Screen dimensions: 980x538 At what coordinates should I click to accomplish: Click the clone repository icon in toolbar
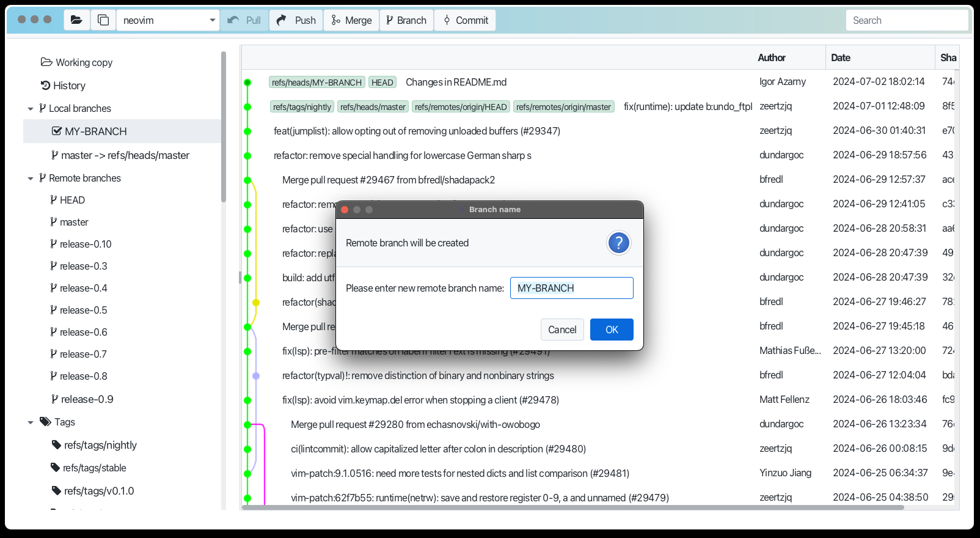click(103, 20)
